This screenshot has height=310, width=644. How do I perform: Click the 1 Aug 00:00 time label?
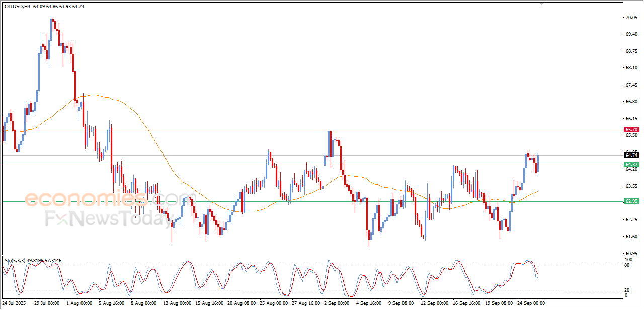[x=78, y=303]
